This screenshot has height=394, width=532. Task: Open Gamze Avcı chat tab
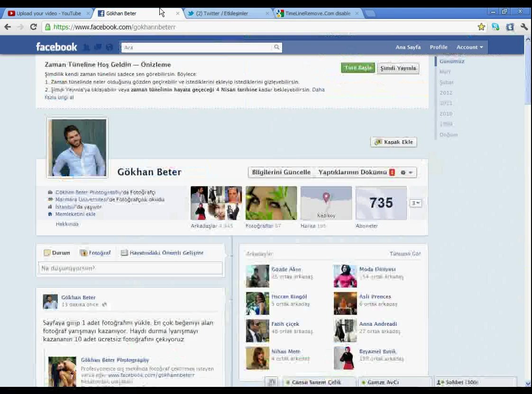point(395,382)
